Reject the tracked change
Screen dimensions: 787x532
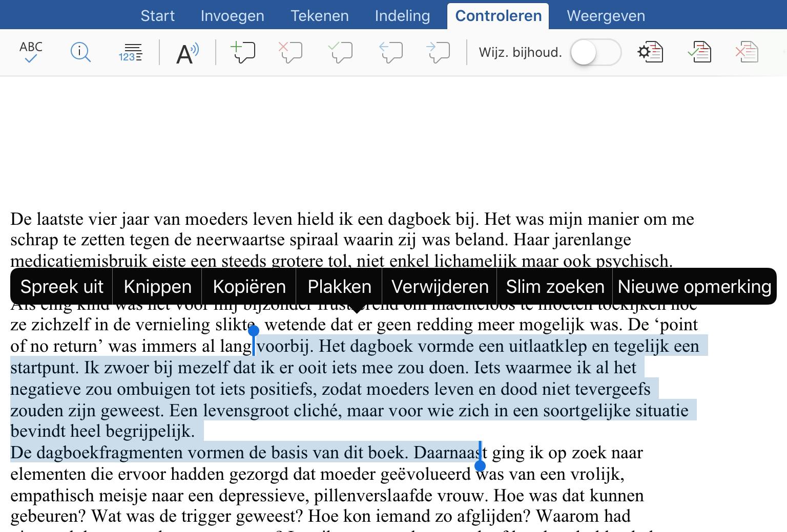coord(747,52)
